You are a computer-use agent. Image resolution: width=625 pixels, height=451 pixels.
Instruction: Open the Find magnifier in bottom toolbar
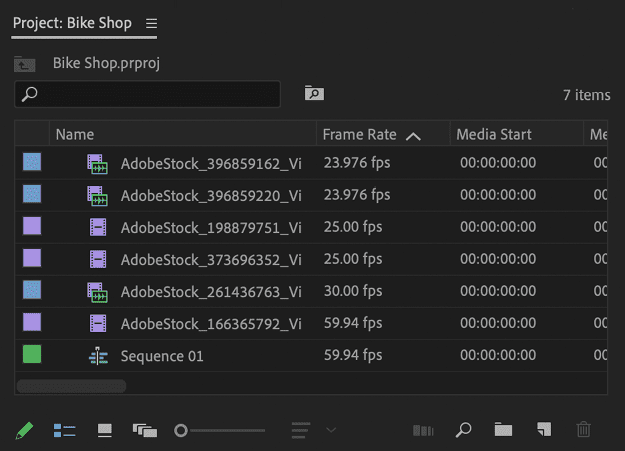coord(463,430)
